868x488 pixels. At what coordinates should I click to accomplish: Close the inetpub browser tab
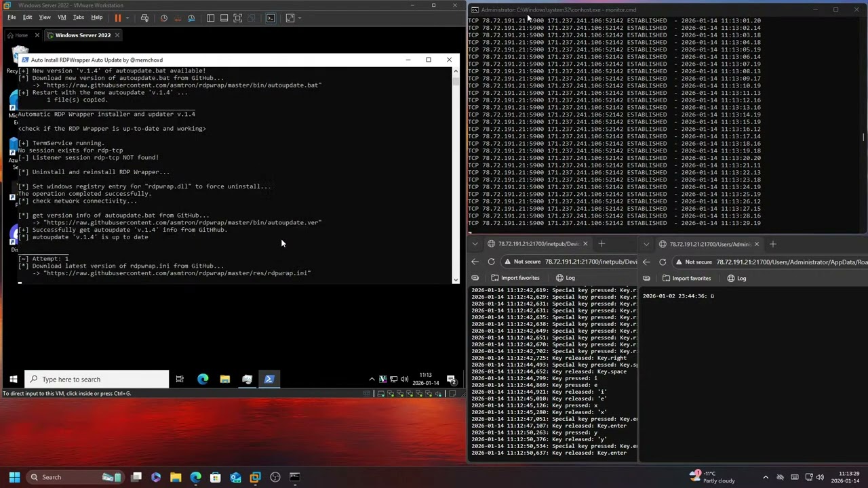[585, 244]
